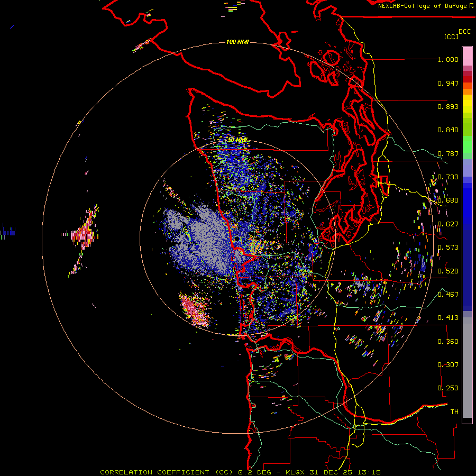
Task: Select the 0.840 scale value
Action: (x=448, y=130)
